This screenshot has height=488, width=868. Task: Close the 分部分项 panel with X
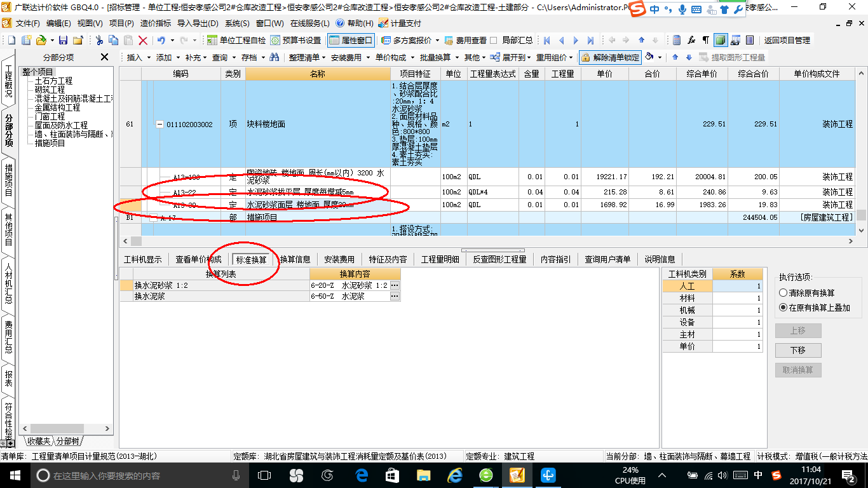105,57
